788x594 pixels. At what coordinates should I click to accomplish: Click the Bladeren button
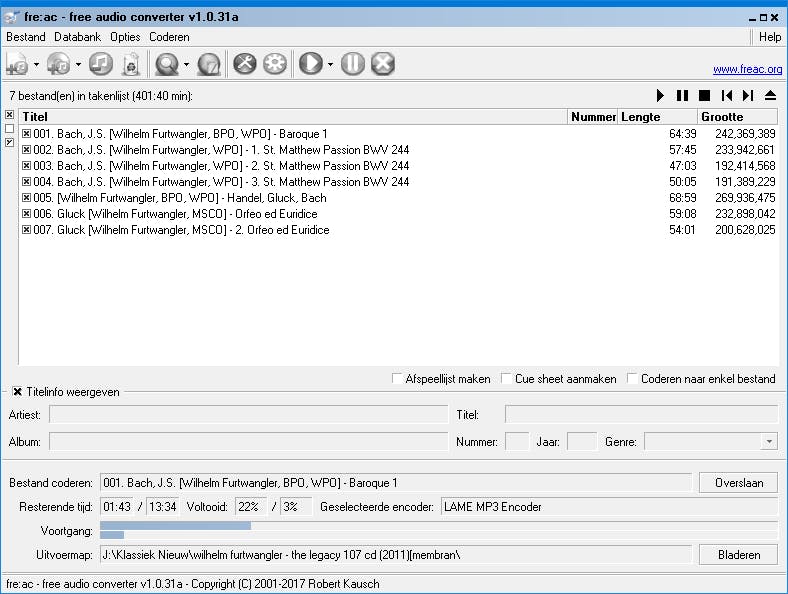coord(738,555)
